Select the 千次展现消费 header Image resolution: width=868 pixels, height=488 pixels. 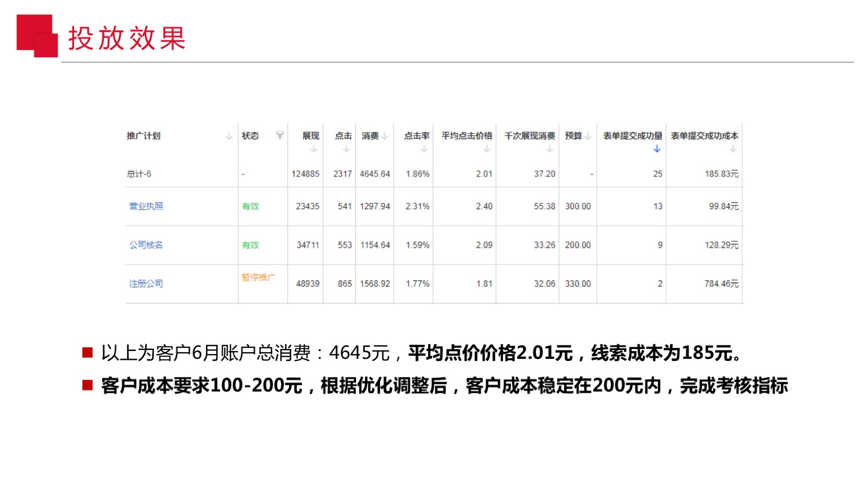coord(530,136)
